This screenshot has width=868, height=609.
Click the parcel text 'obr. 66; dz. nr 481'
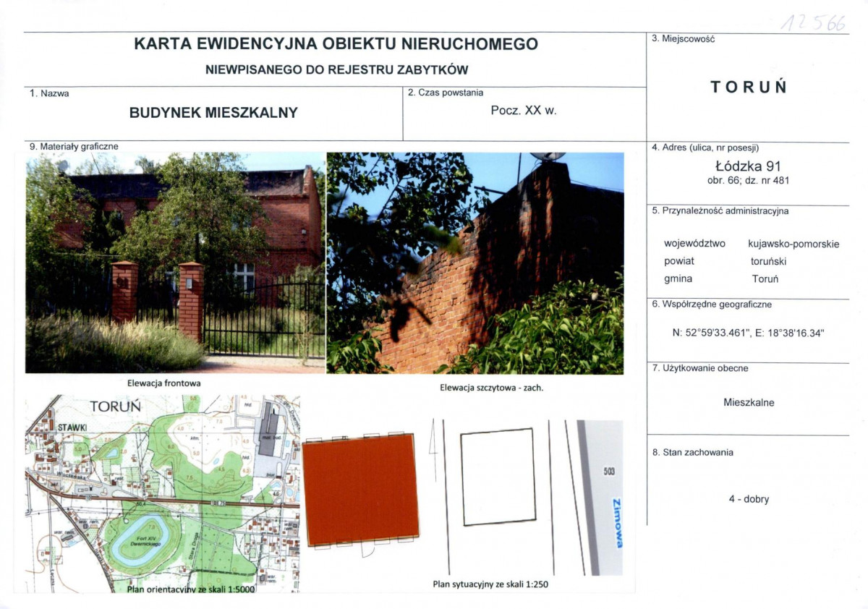(x=748, y=181)
